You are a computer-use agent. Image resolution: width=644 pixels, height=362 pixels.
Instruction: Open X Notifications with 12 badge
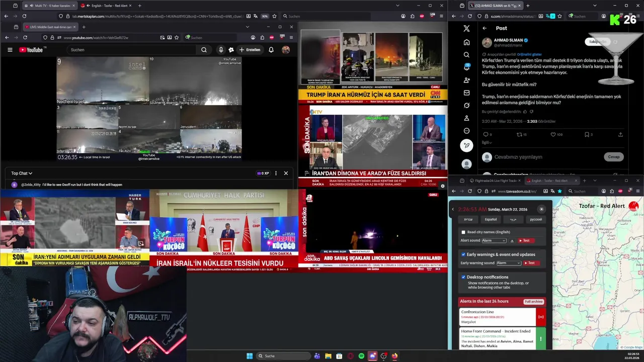tap(466, 67)
